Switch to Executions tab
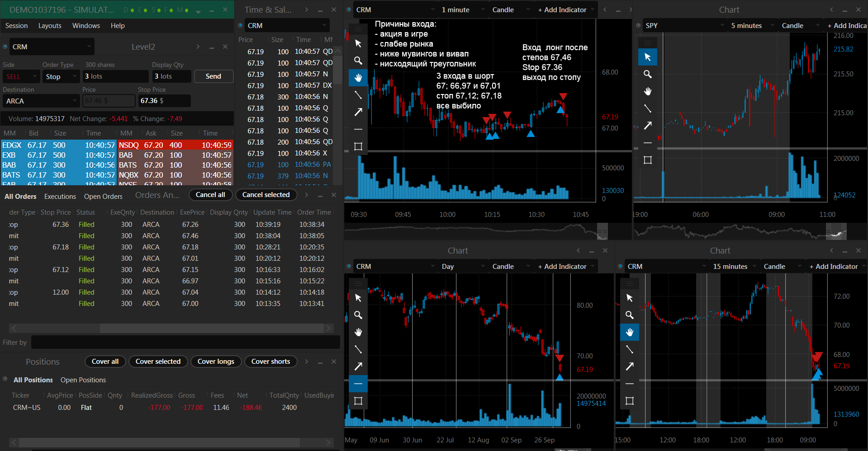The image size is (868, 451). click(x=60, y=197)
